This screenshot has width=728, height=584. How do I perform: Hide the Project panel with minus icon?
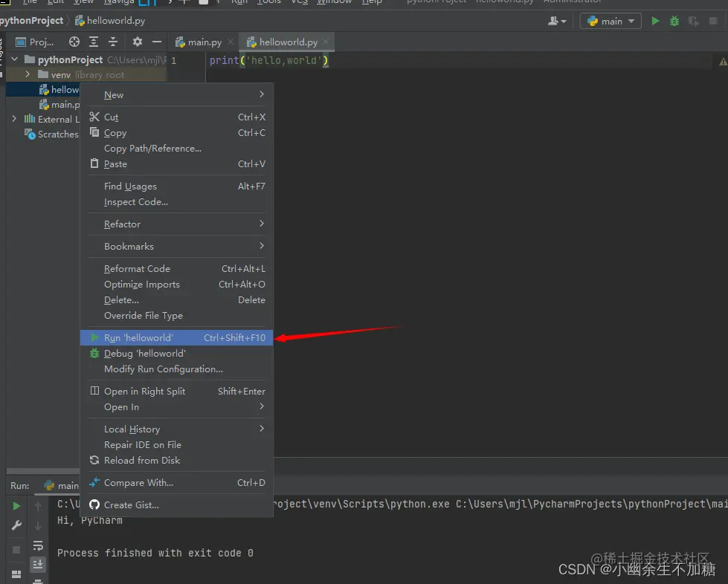157,42
